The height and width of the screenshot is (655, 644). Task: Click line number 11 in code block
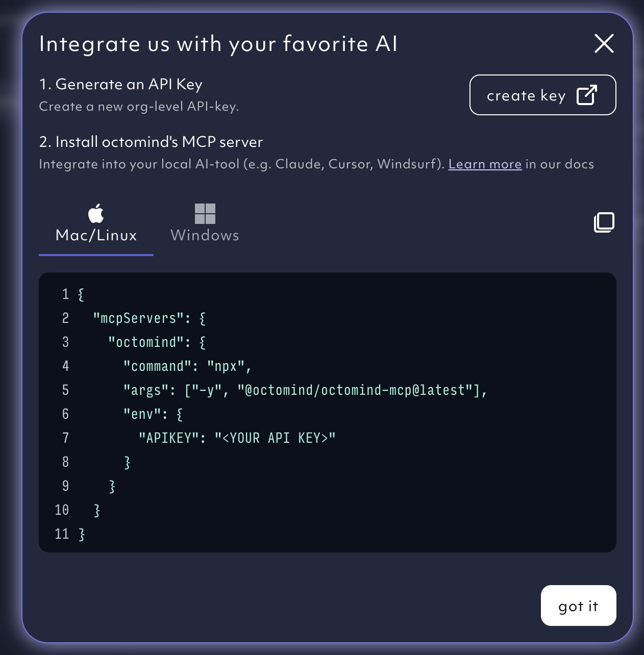pos(62,534)
